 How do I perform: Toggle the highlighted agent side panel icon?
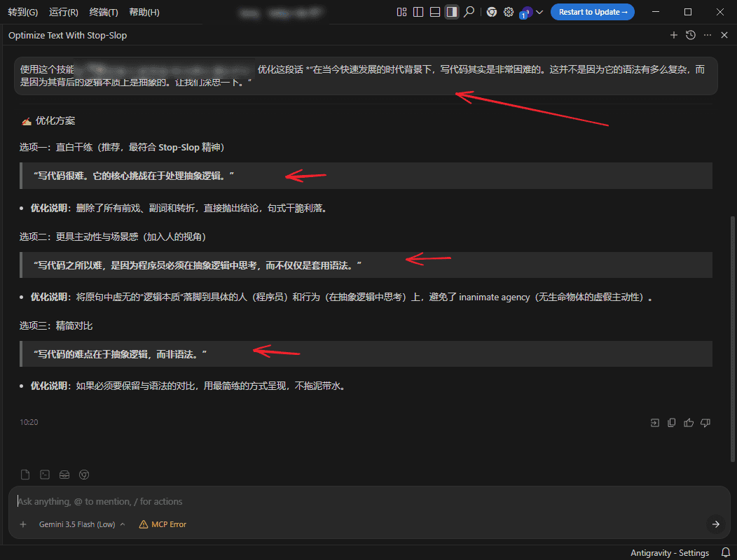click(452, 12)
